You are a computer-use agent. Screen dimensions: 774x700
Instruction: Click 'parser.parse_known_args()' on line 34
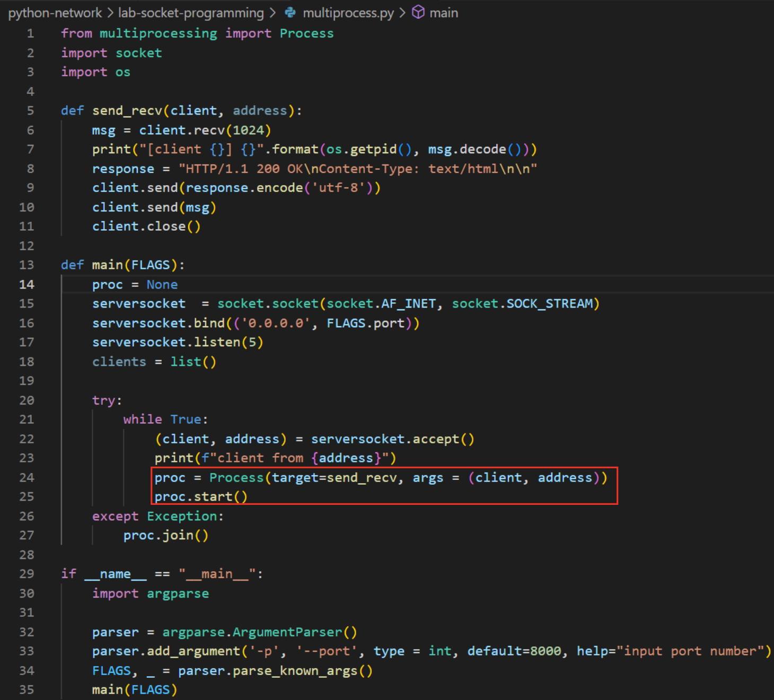(275, 671)
